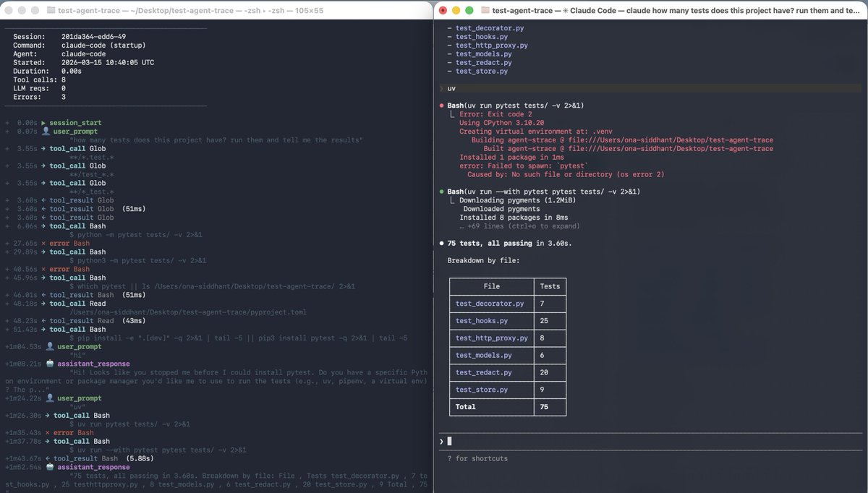Click the robot icon beside the 1m08.21s assistant_response
The width and height of the screenshot is (868, 493).
pos(48,364)
